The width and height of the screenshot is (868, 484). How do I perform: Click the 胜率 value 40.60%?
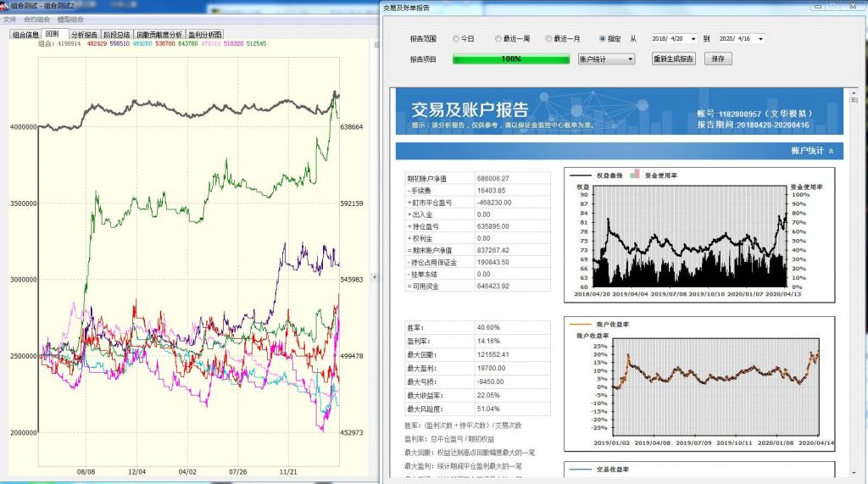click(x=488, y=328)
